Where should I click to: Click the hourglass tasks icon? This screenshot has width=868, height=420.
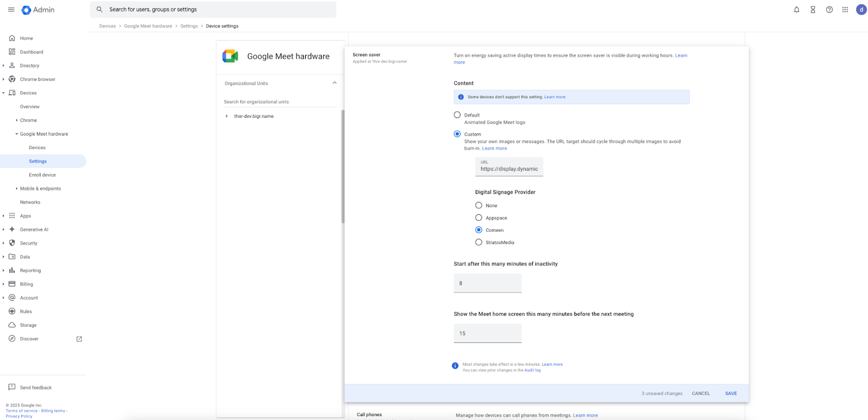[813, 10]
